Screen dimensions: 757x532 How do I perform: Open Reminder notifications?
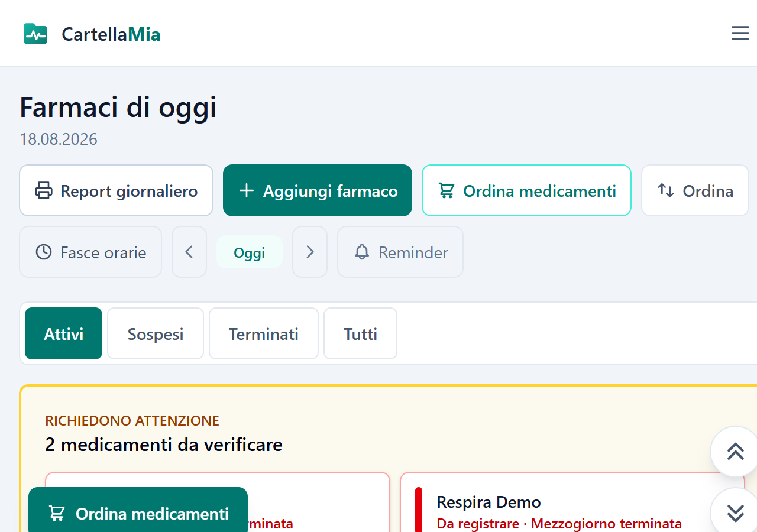coord(400,252)
